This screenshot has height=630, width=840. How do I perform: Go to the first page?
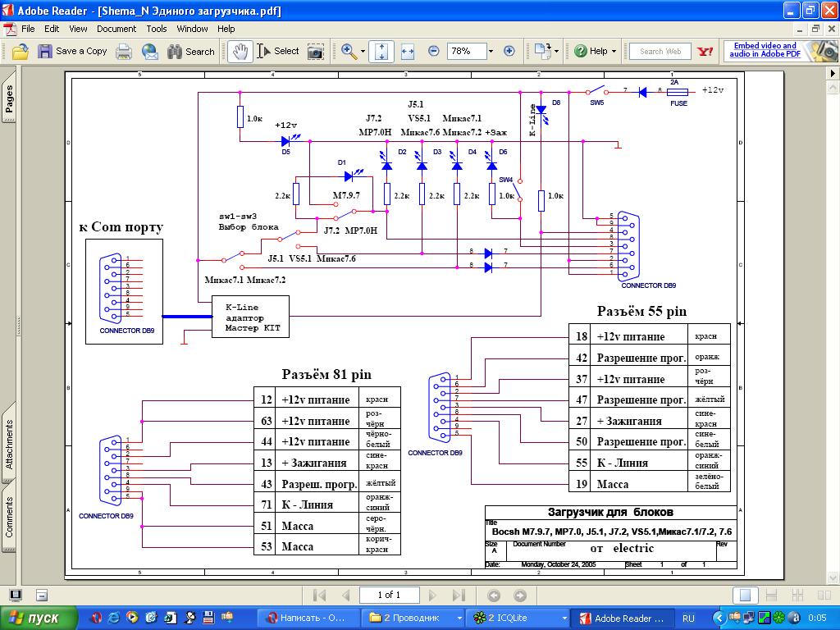point(319,596)
